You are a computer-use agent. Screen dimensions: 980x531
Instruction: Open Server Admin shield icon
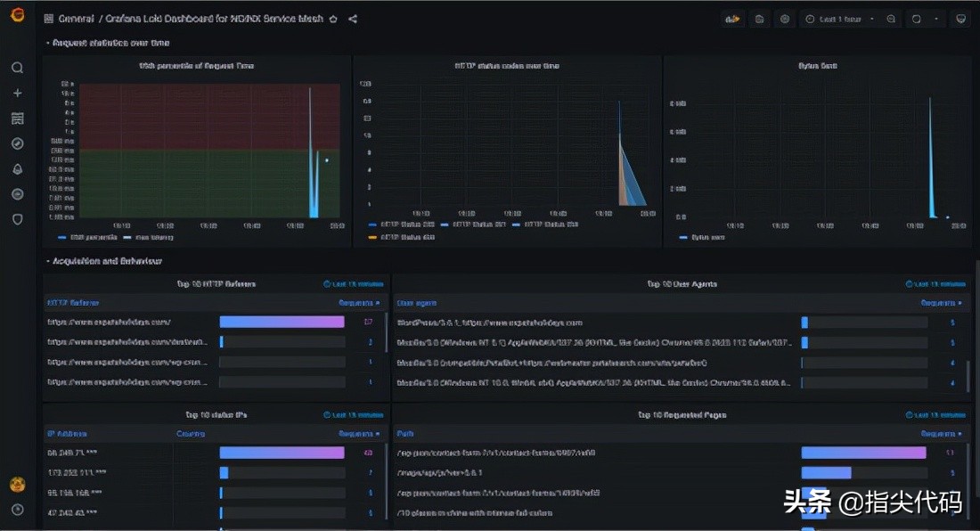[17, 219]
